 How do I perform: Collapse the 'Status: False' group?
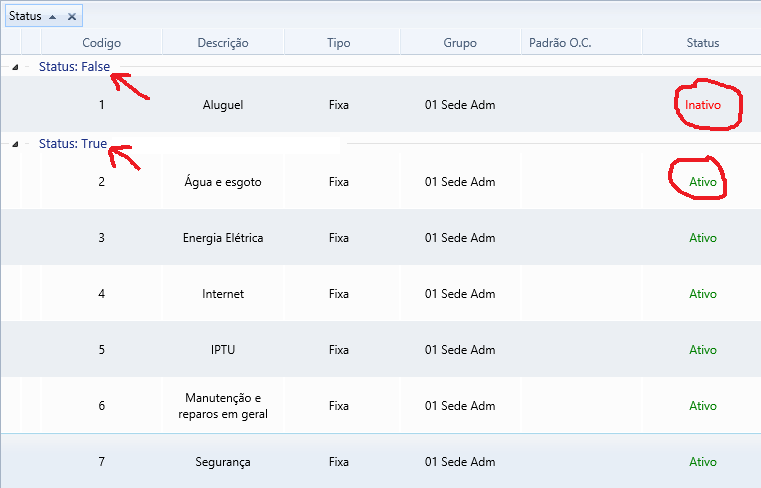coord(15,67)
